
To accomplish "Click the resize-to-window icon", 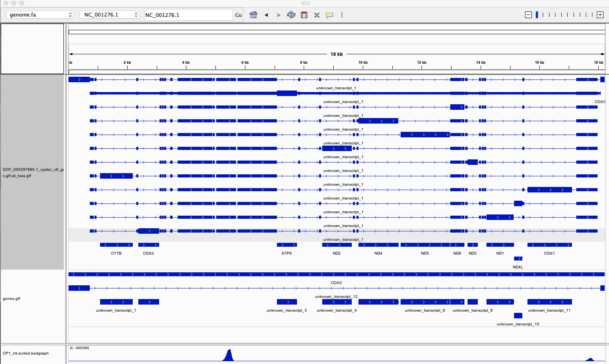I will 317,15.
